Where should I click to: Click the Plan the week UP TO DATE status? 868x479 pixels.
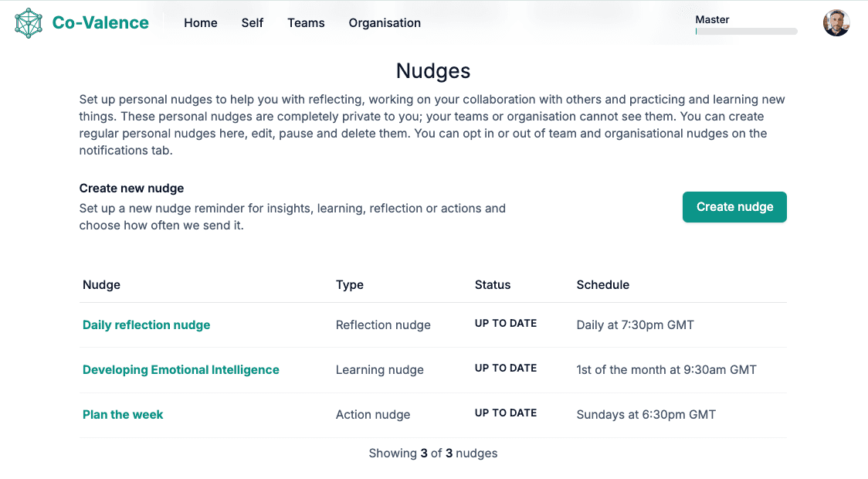pos(506,413)
